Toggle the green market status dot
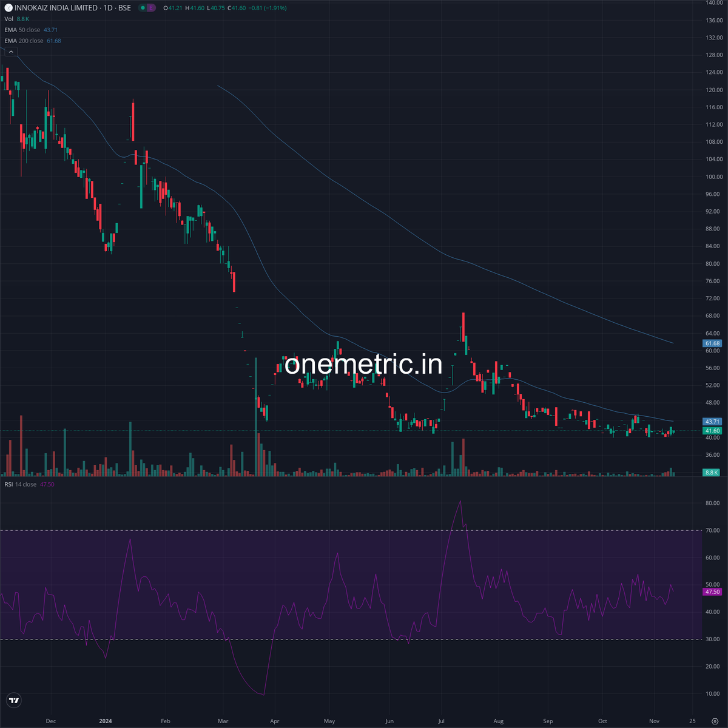The height and width of the screenshot is (728, 728). click(x=143, y=8)
